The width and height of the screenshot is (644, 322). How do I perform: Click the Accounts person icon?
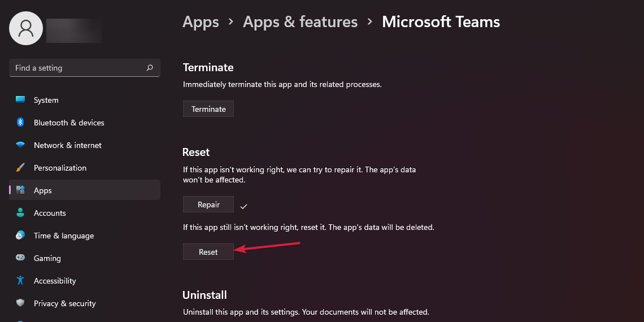(x=20, y=213)
